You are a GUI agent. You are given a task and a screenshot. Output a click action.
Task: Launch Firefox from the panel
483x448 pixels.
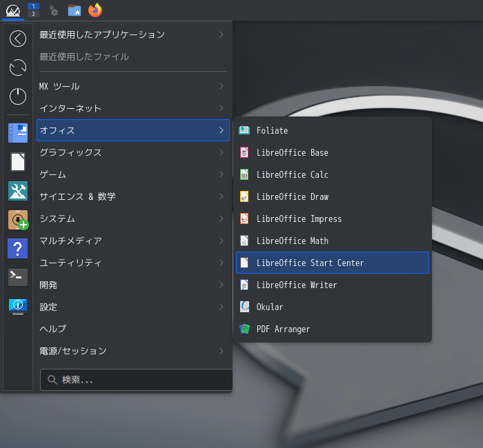coord(95,10)
